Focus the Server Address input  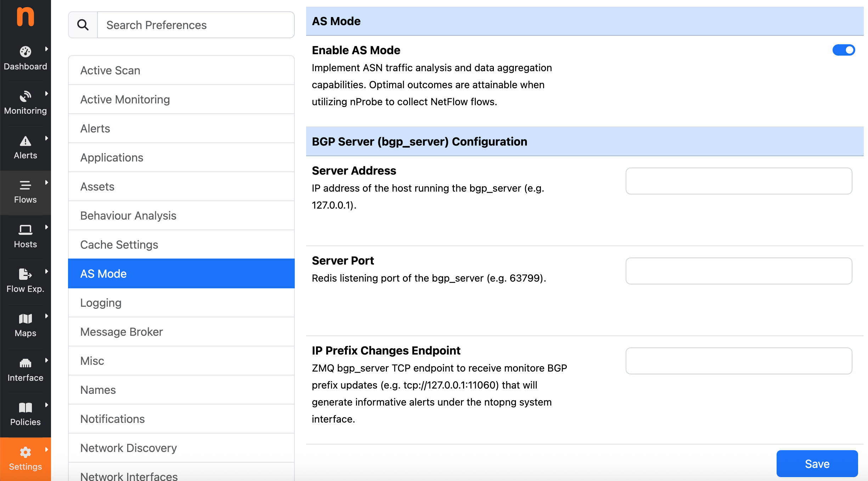coord(739,181)
